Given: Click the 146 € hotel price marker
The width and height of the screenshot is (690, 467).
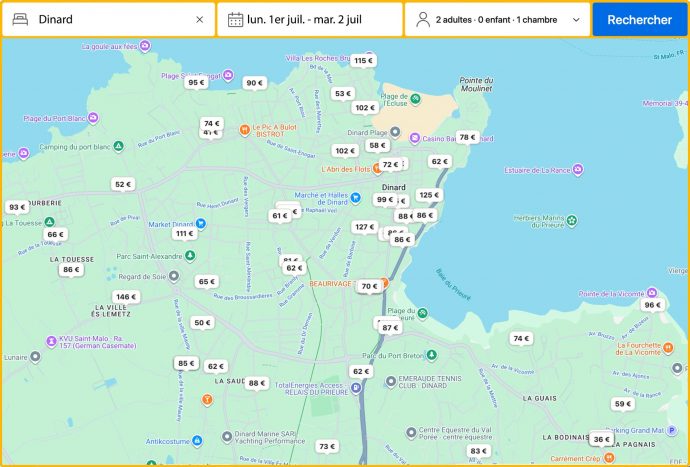Looking at the screenshot, I should coord(125,297).
